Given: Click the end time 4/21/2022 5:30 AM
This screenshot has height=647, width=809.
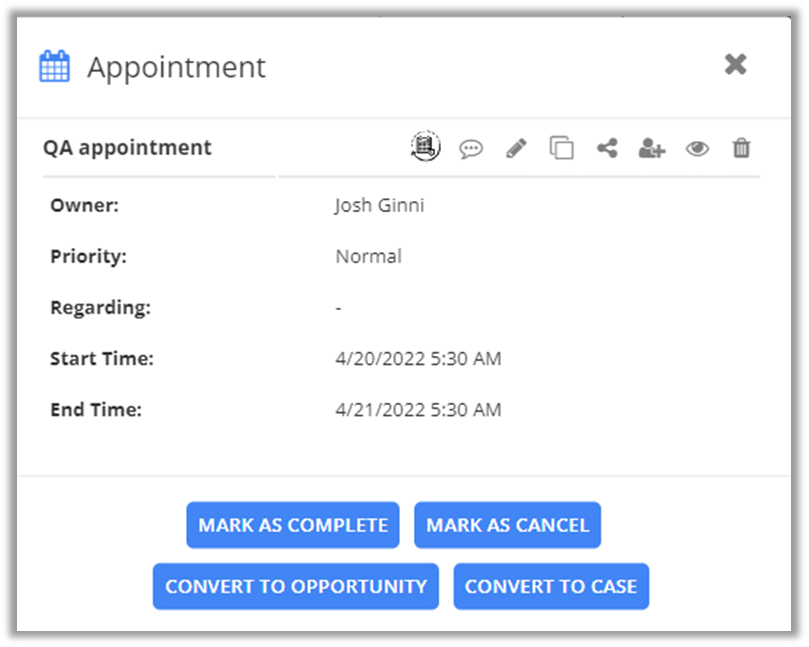Looking at the screenshot, I should point(418,410).
